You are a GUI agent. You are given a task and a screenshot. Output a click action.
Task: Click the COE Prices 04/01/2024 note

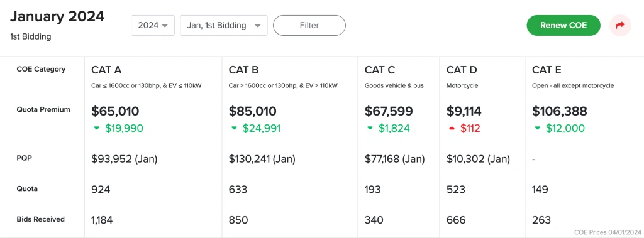pos(607,232)
